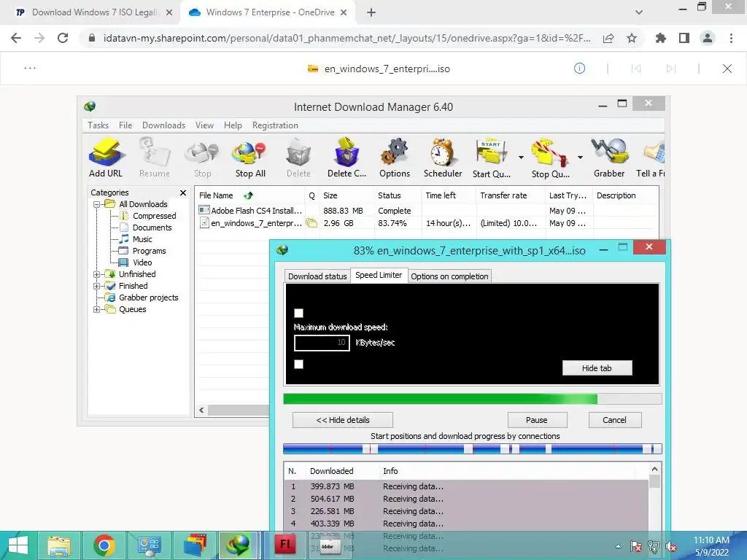This screenshot has height=560, width=747.
Task: Close the Categories panel with X
Action: pos(183,192)
